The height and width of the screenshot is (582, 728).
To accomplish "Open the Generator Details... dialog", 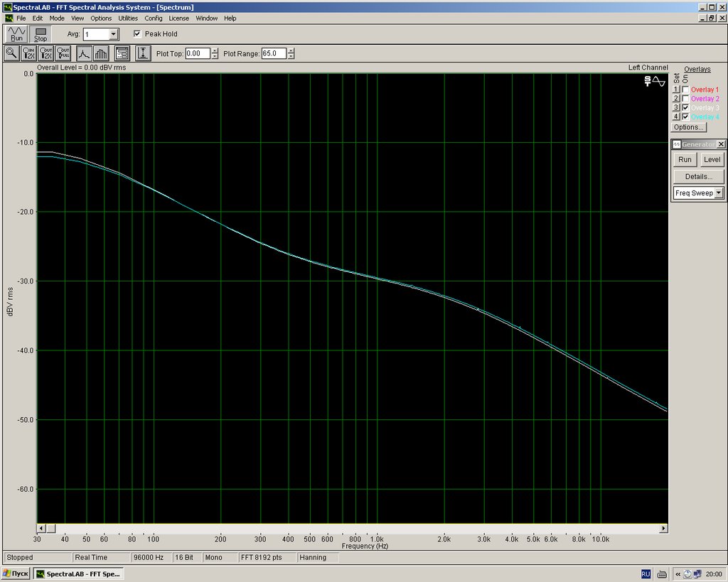I will 699,176.
